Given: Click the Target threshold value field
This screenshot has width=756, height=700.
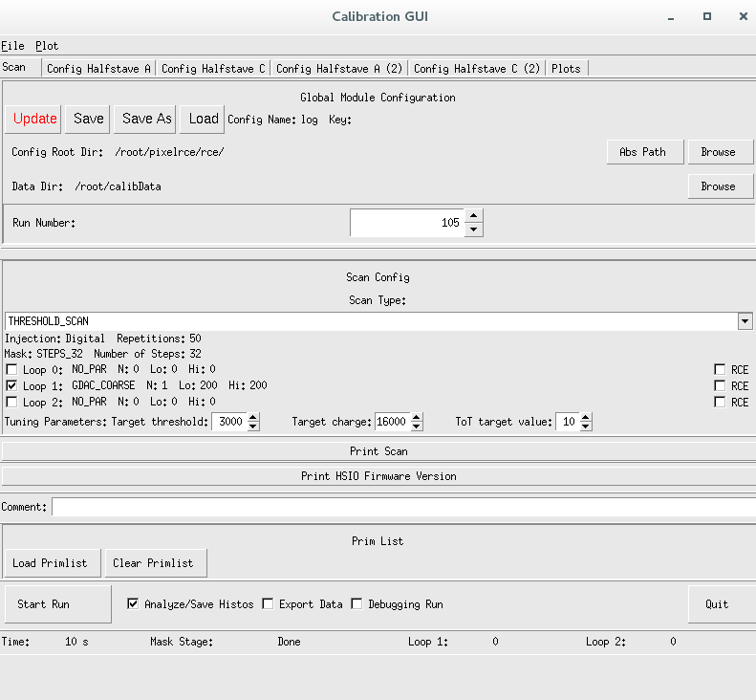Looking at the screenshot, I should (x=229, y=422).
